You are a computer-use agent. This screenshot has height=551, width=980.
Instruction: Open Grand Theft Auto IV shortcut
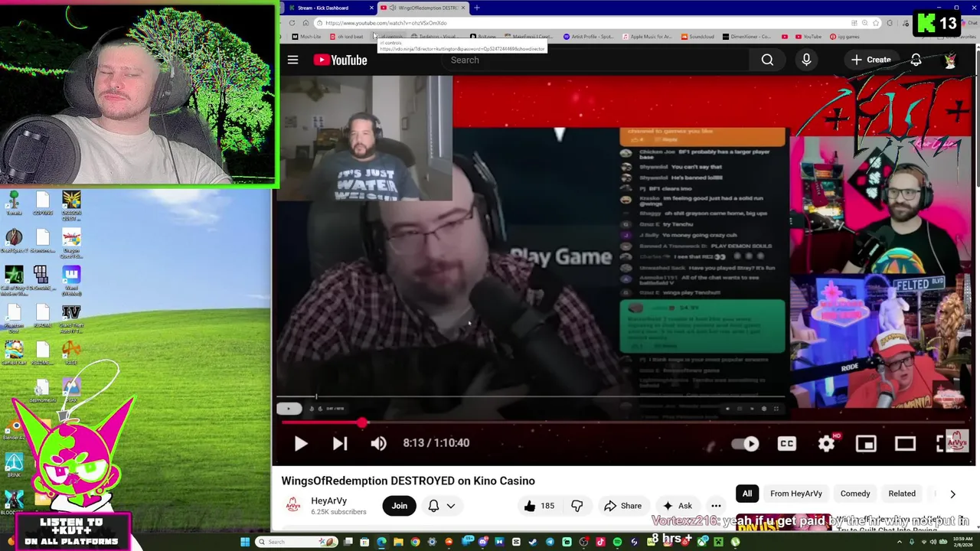click(x=71, y=318)
